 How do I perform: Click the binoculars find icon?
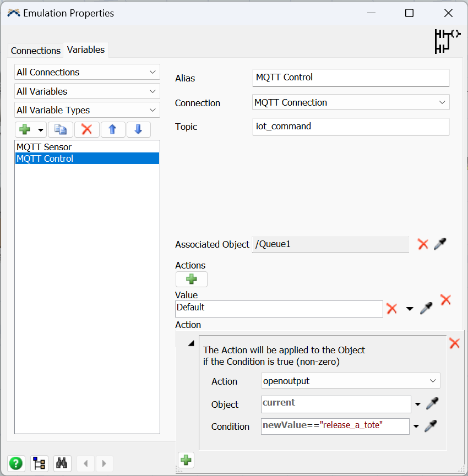[x=62, y=463]
